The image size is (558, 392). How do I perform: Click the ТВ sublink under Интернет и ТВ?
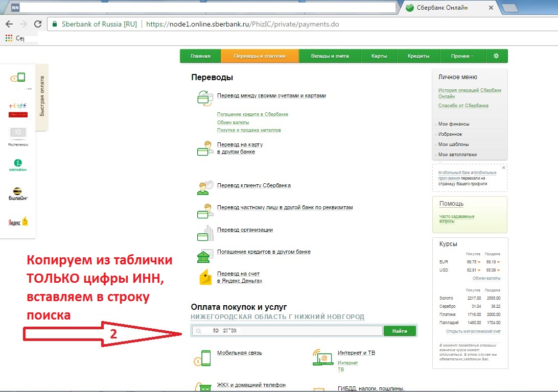340,370
